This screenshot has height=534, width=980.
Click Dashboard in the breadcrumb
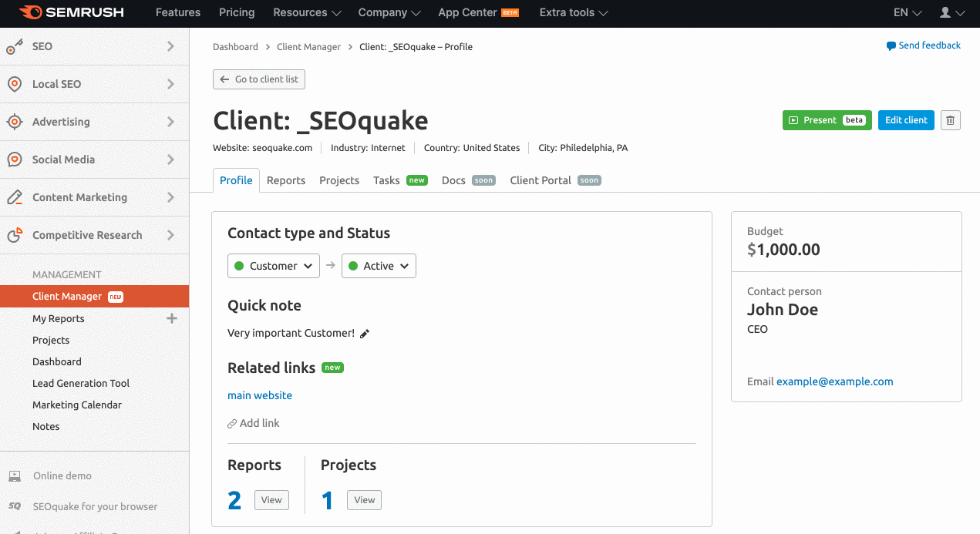click(235, 47)
